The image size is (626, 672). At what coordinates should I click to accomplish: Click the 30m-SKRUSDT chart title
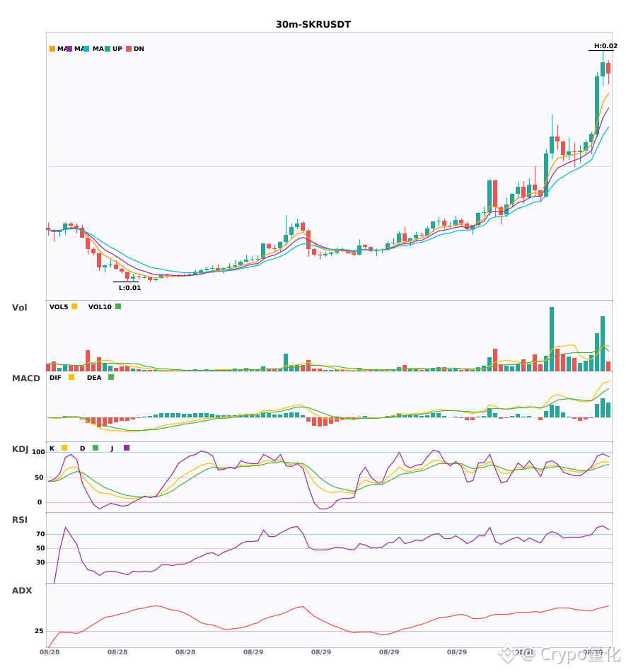pyautogui.click(x=313, y=25)
